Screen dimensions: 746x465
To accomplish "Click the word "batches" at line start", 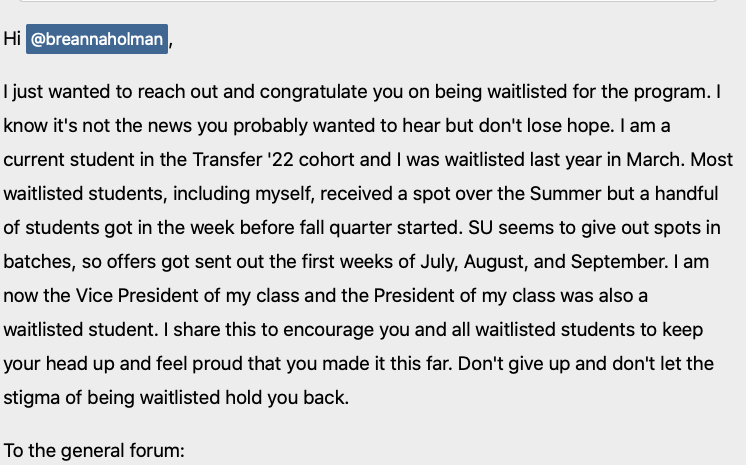I will coord(38,262).
